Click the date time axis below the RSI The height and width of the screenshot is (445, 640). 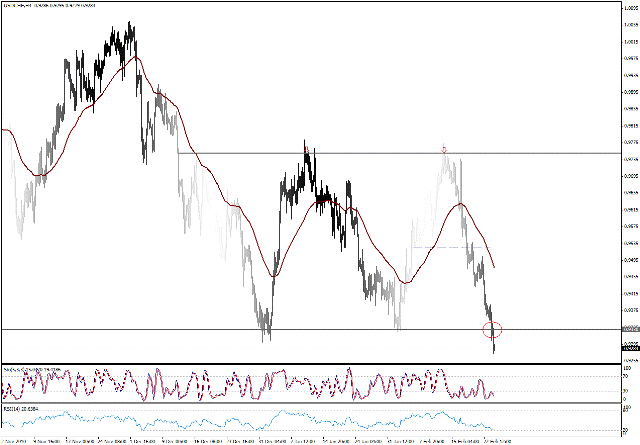point(300,439)
